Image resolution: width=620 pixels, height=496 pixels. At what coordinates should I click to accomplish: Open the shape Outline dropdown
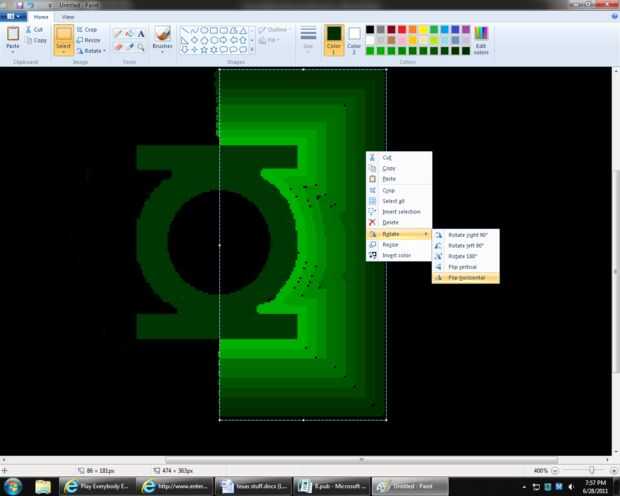pyautogui.click(x=274, y=30)
